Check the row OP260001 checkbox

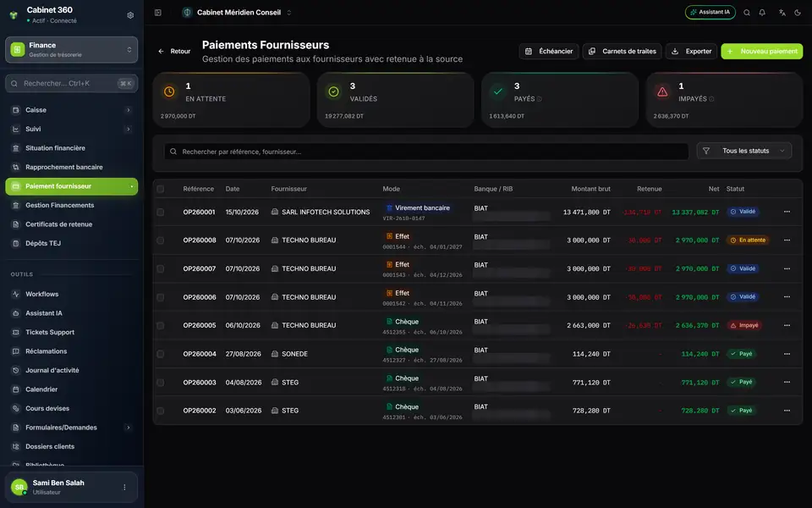tap(161, 212)
